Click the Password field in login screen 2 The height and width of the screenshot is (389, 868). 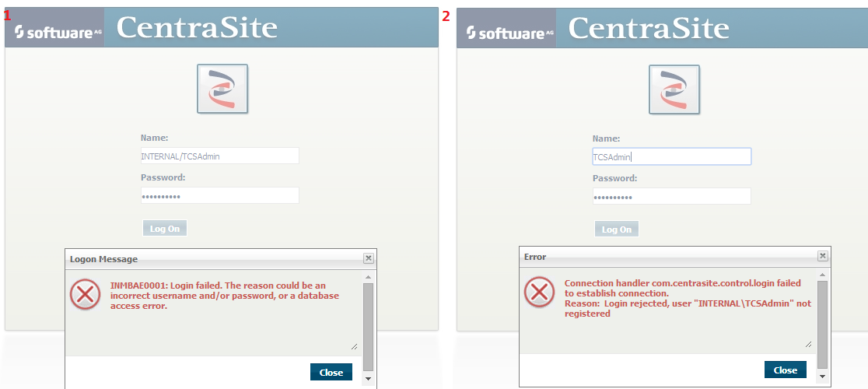671,196
